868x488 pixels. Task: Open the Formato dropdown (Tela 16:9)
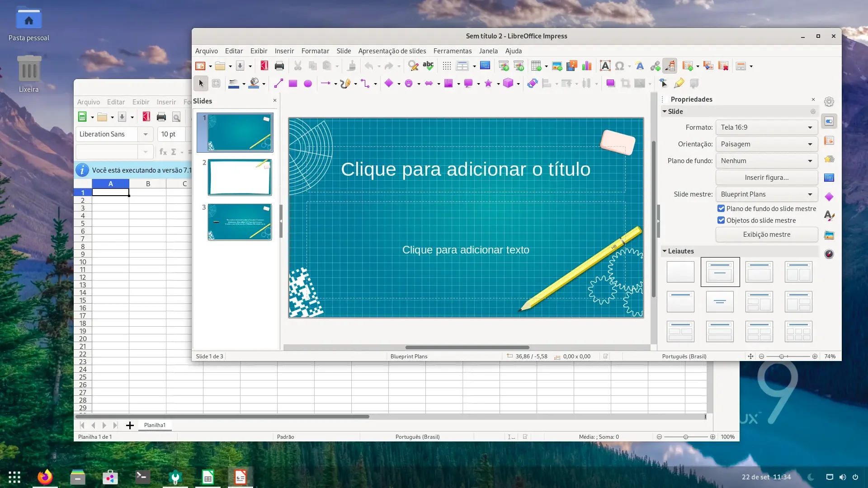[x=767, y=127]
